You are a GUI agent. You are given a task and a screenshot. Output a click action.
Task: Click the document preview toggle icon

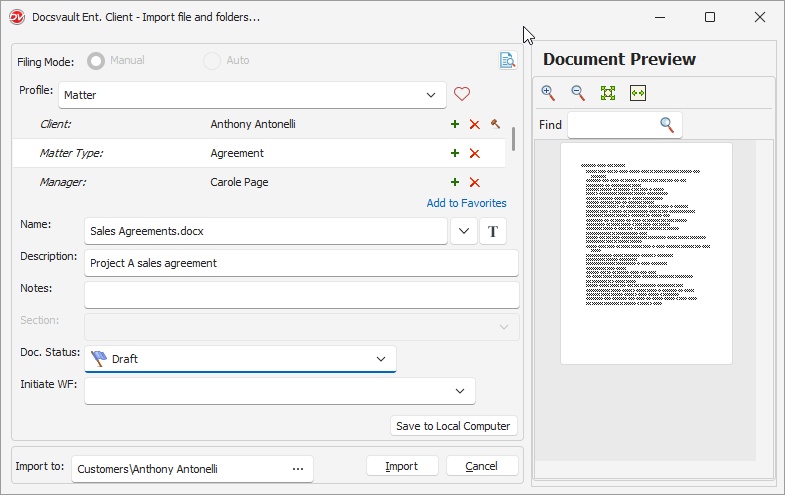point(508,61)
